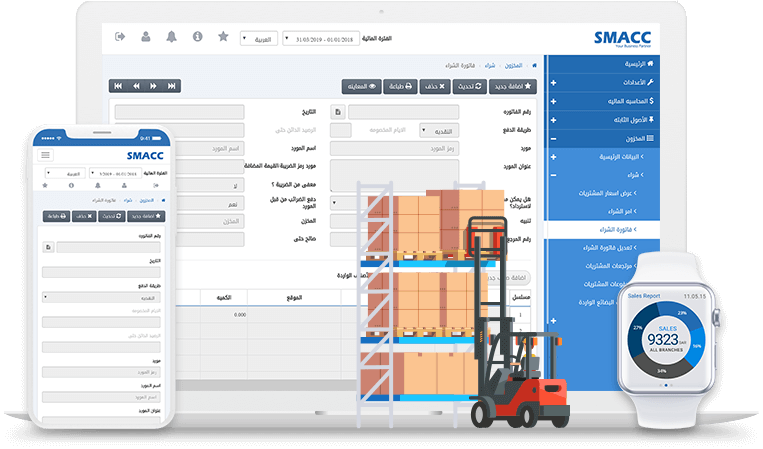Click the favorites star icon in laptop header
This screenshot has width=763, height=449.
click(223, 37)
